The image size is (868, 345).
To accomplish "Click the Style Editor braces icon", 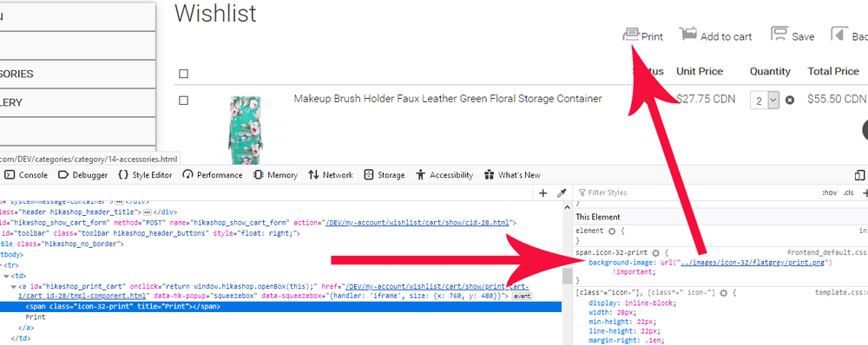I will (123, 175).
